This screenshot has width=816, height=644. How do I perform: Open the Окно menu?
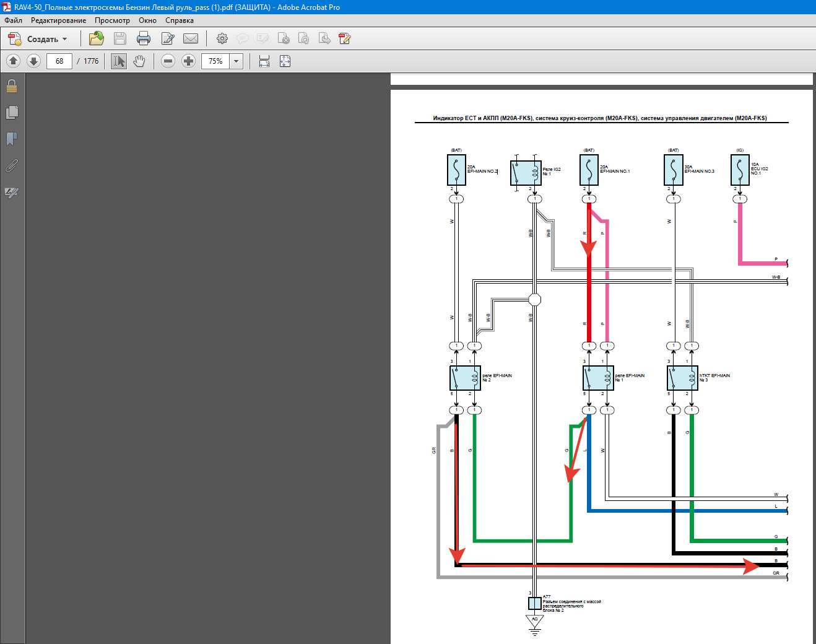tap(147, 20)
